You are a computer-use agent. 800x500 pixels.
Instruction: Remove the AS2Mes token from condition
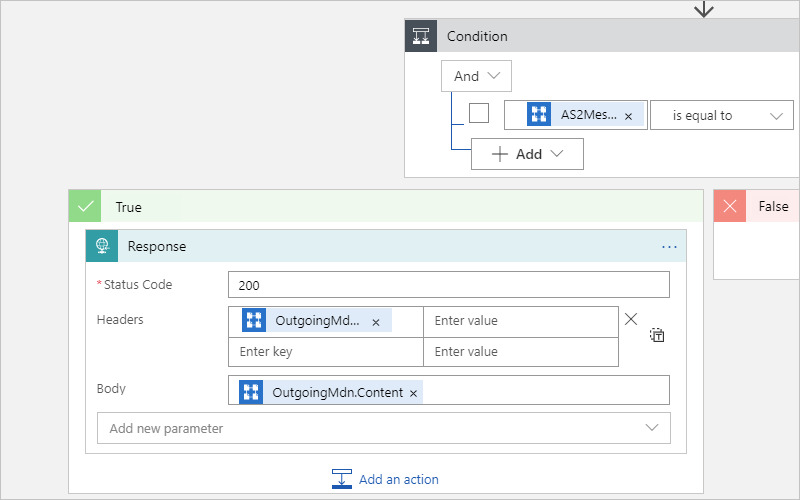click(x=628, y=116)
